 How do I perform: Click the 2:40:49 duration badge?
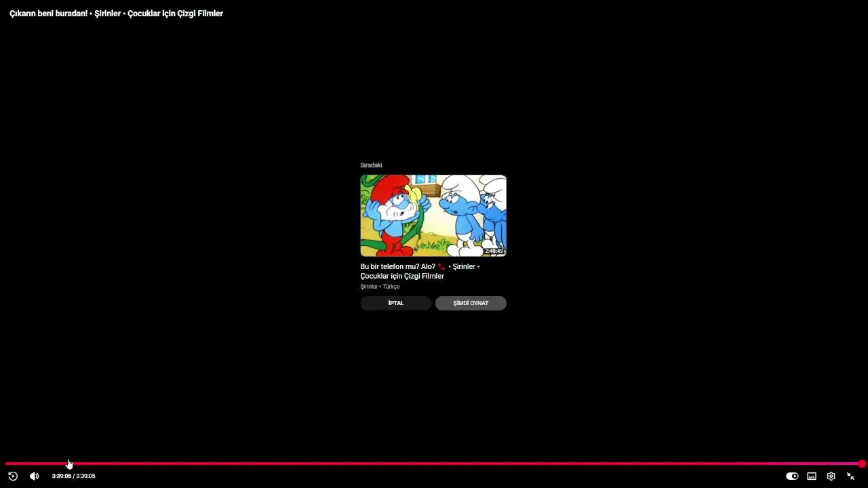pos(494,251)
